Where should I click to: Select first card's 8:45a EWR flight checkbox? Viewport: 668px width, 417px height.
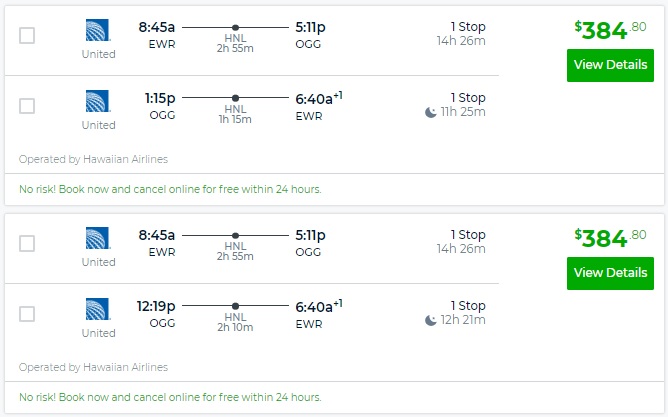pos(27,36)
